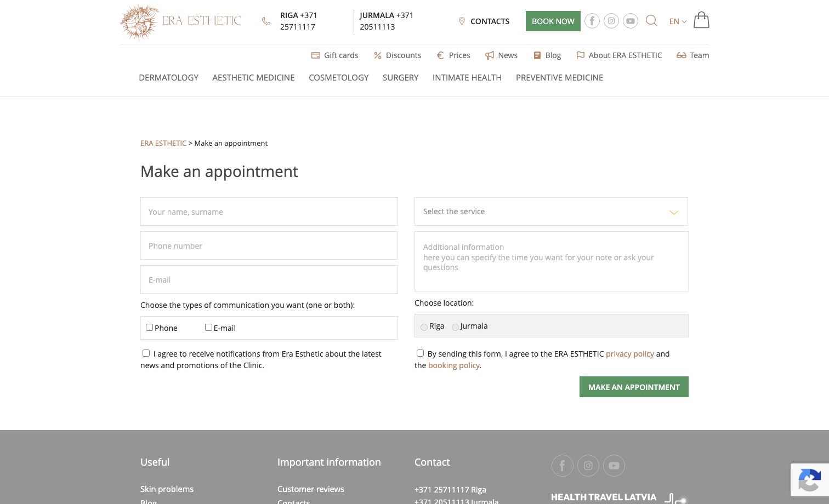Click the Riga phone number in header
This screenshot has width=829, height=504.
coord(299,21)
